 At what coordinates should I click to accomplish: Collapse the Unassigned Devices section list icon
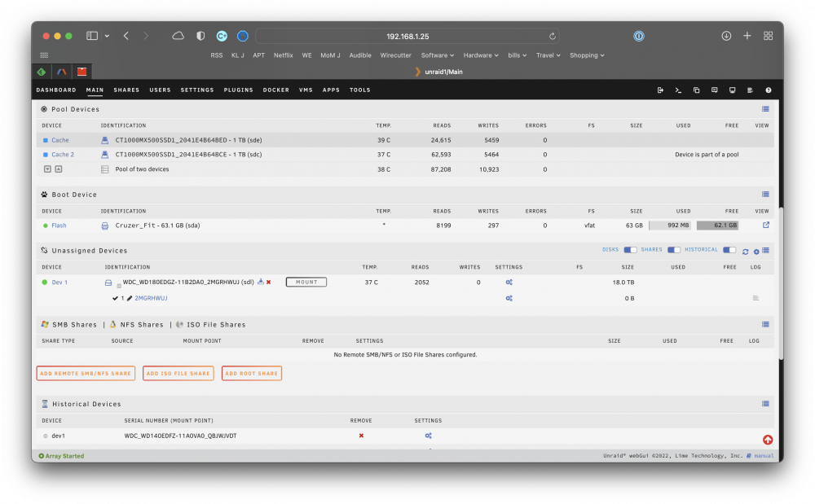click(765, 251)
